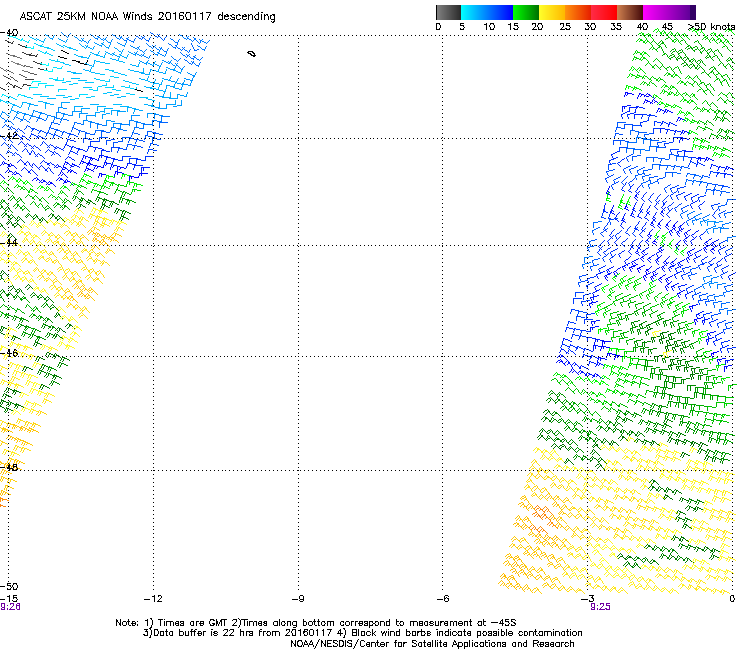740x650 pixels.
Task: Click the legend label '40'
Action: 642,27
